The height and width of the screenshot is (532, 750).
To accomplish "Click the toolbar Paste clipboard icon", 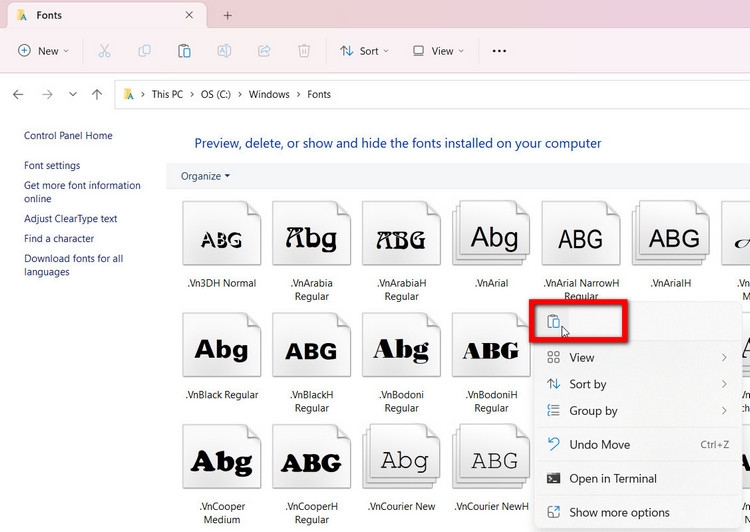I will click(184, 51).
